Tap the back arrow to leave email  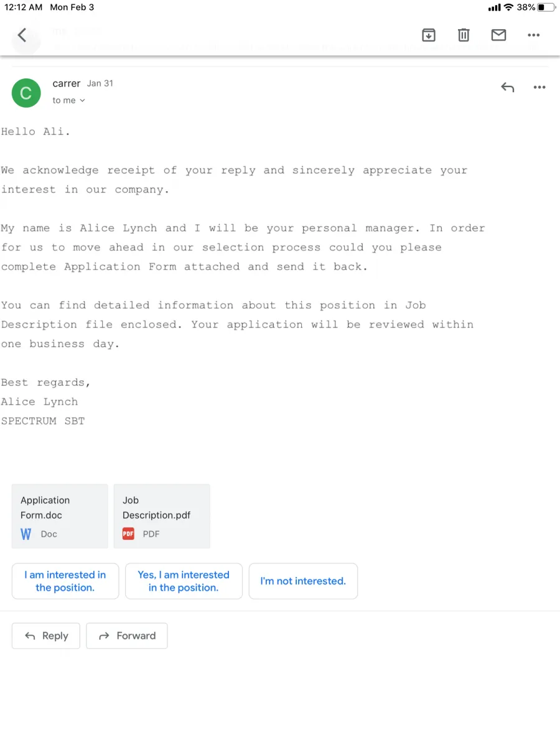click(x=22, y=35)
